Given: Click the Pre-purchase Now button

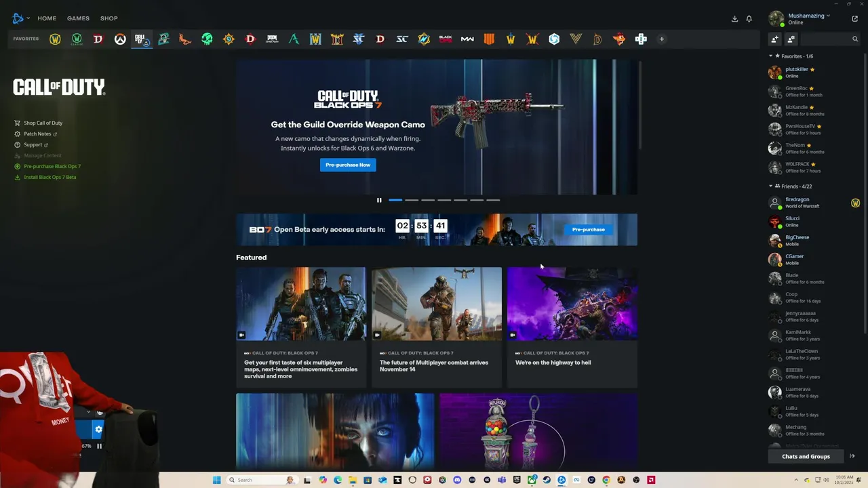Looking at the screenshot, I should pyautogui.click(x=348, y=165).
